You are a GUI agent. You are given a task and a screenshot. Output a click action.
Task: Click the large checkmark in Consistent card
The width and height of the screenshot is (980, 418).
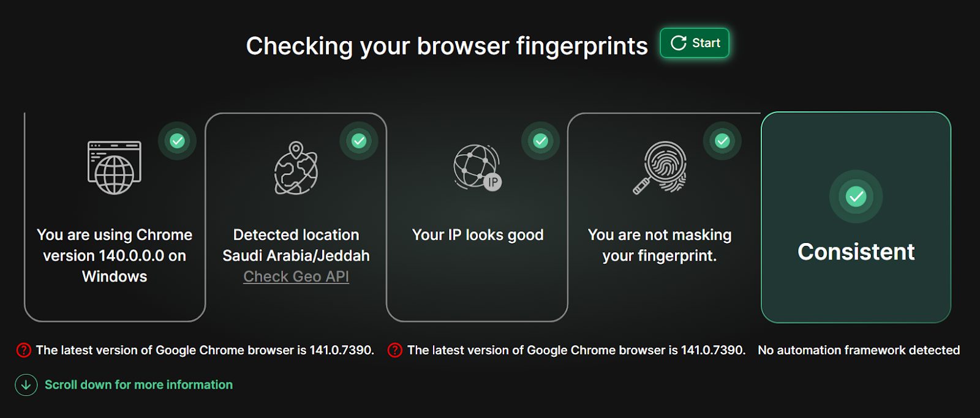click(856, 196)
